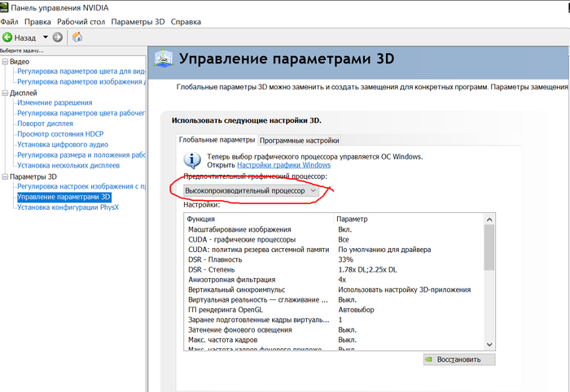Open Регулировка параметров цвета для видео item
Screen dimensions: 570x392
(x=81, y=72)
